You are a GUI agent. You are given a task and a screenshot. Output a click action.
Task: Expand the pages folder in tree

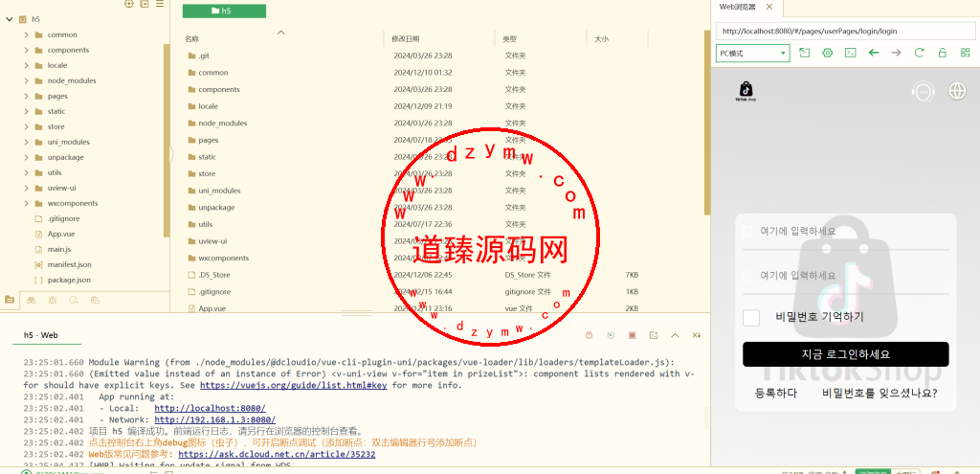[x=26, y=96]
